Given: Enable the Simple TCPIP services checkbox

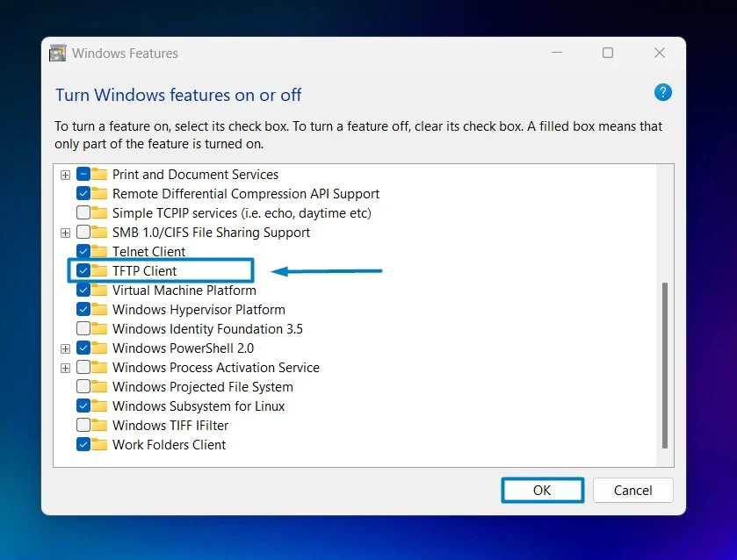Looking at the screenshot, I should [83, 212].
